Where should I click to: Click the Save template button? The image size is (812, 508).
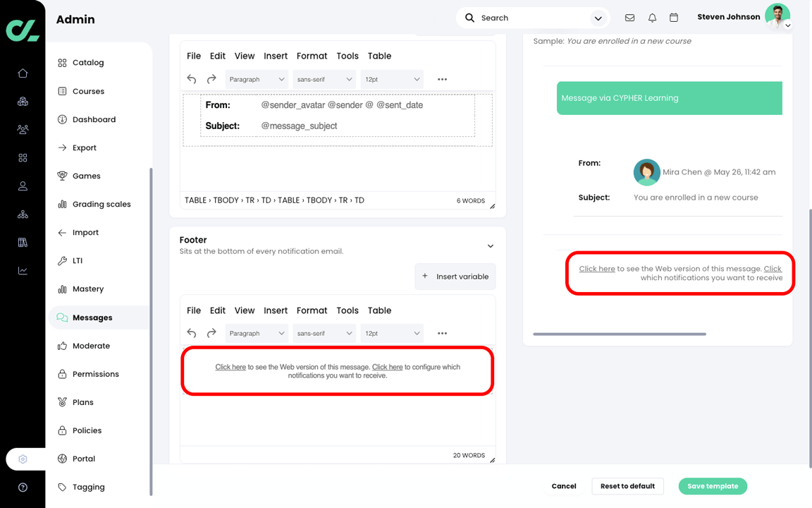(x=713, y=486)
